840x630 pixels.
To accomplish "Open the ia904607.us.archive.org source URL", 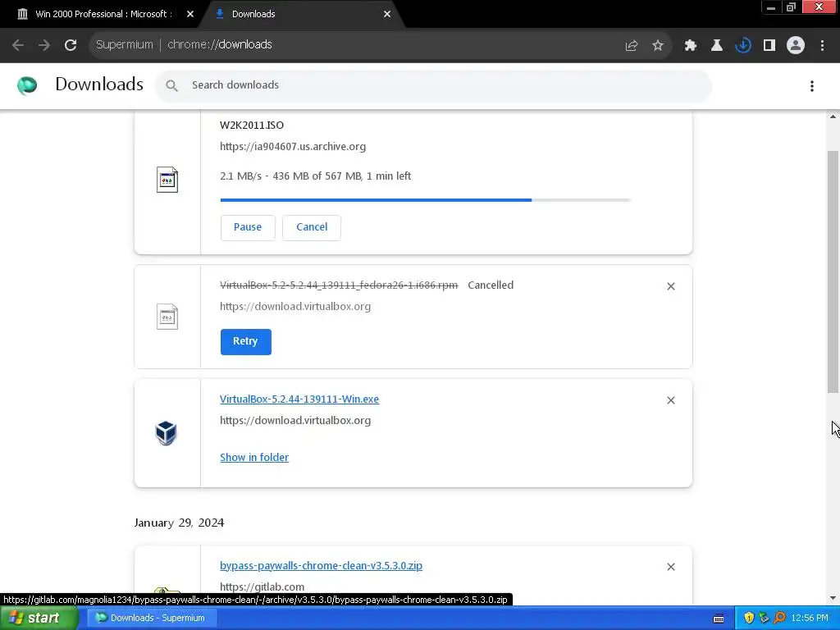I will [293, 147].
